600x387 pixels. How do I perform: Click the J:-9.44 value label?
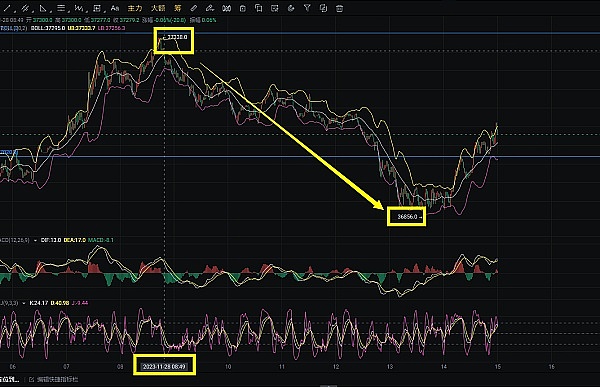coord(80,303)
